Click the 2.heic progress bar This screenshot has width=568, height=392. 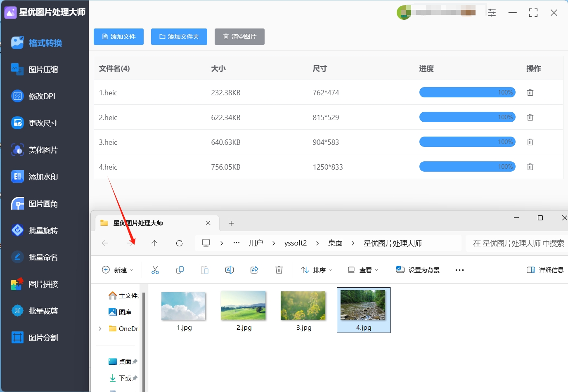click(x=467, y=117)
